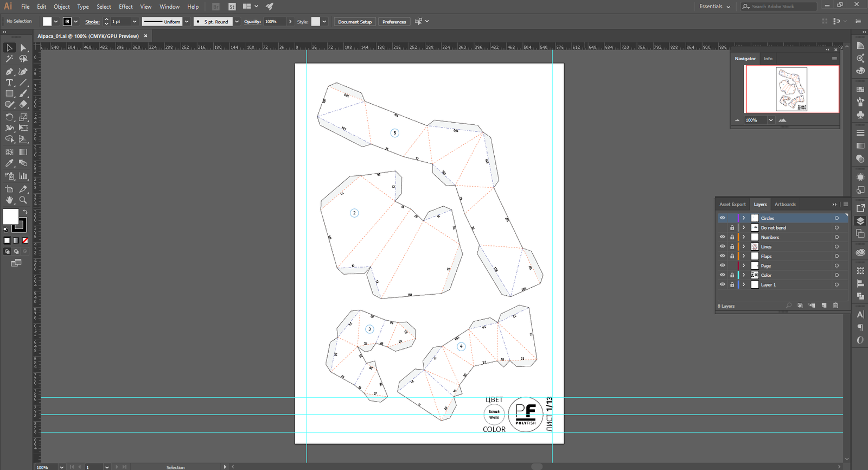Set paint to None (red slash)
This screenshot has width=868, height=470.
point(25,240)
